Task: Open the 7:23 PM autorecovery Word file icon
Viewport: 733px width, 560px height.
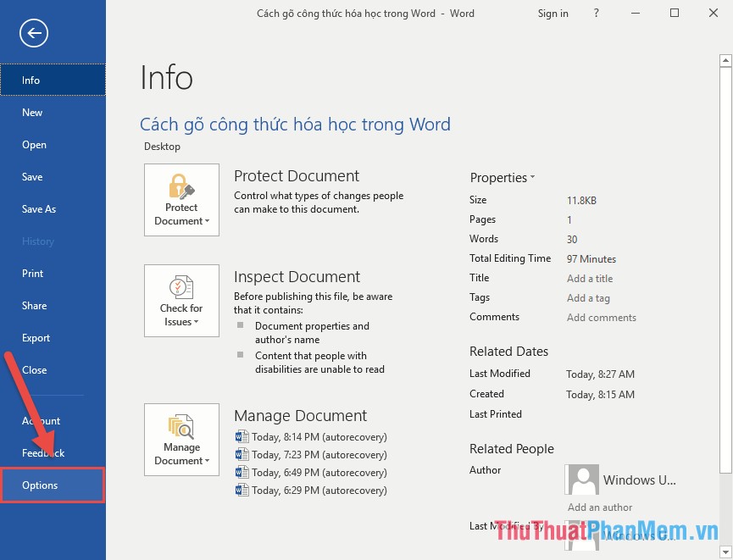Action: coord(242,454)
